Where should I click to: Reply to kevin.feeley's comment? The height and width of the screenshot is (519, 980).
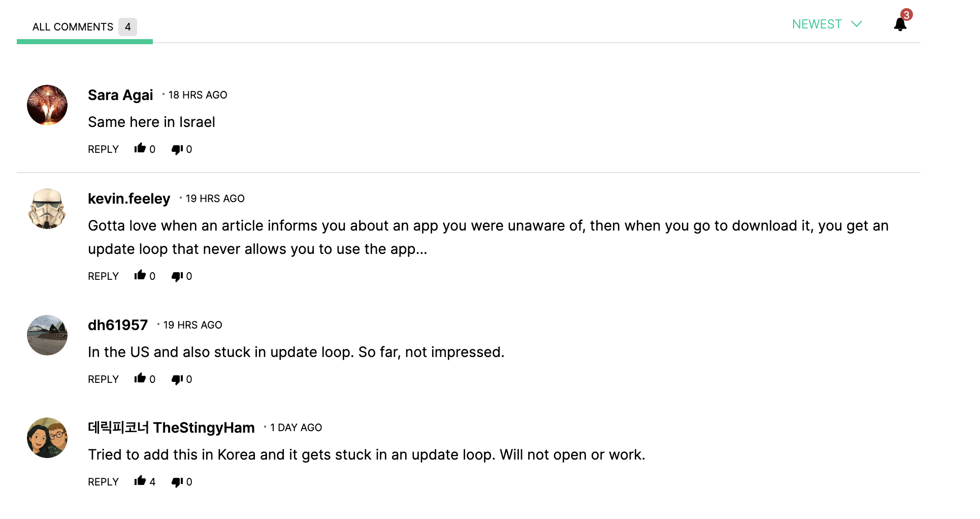click(103, 276)
